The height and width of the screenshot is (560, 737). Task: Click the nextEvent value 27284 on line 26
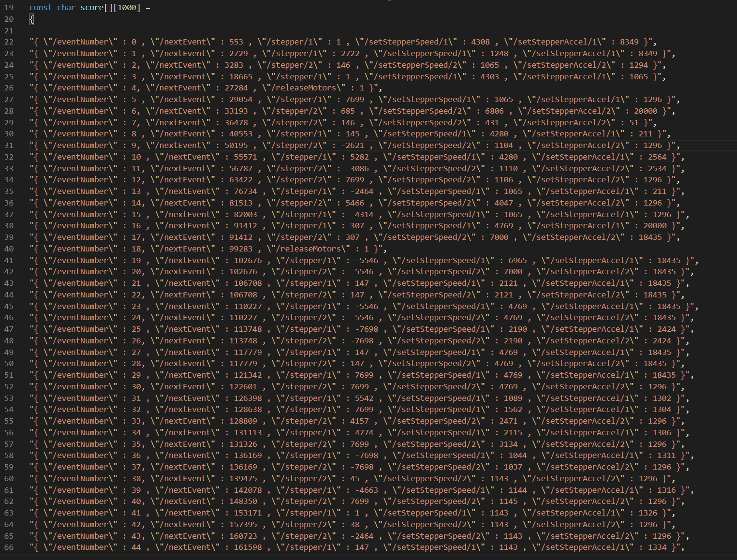point(236,88)
